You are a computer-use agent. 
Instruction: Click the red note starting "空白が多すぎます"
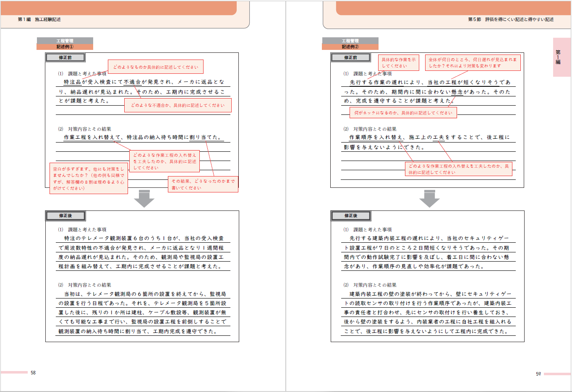(89, 178)
